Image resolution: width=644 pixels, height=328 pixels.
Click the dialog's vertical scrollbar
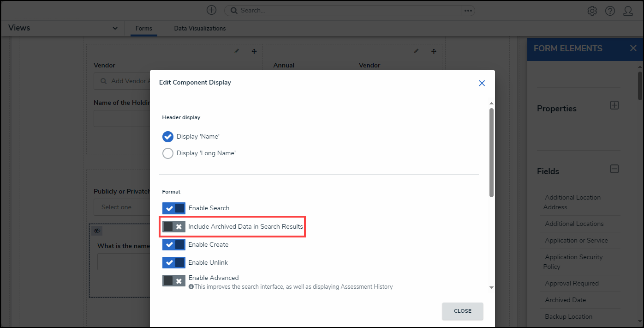491,152
